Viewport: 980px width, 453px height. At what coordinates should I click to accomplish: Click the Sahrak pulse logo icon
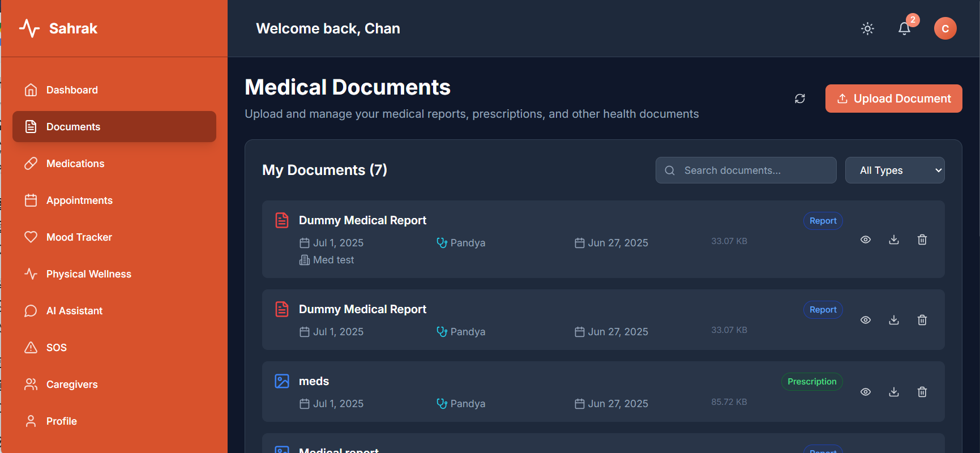29,28
